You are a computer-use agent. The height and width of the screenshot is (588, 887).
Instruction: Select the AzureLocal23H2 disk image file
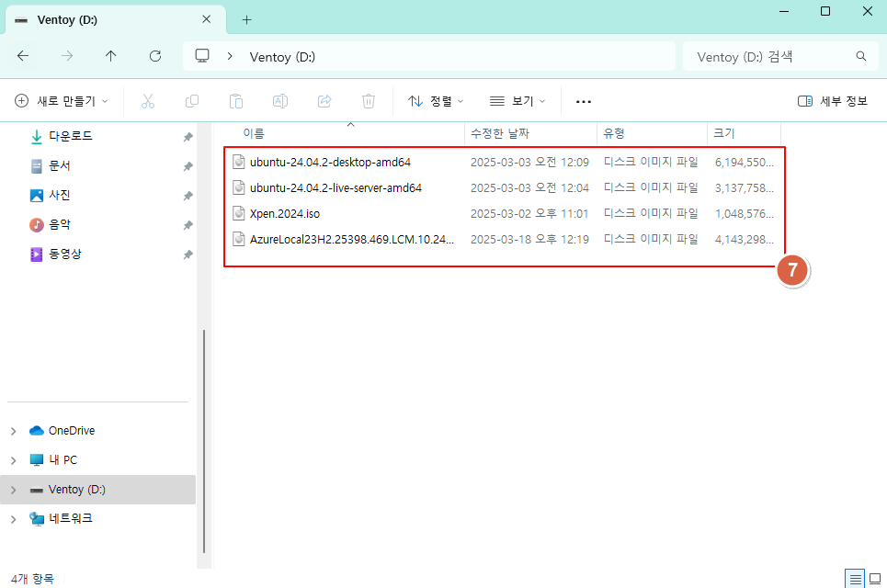click(352, 239)
